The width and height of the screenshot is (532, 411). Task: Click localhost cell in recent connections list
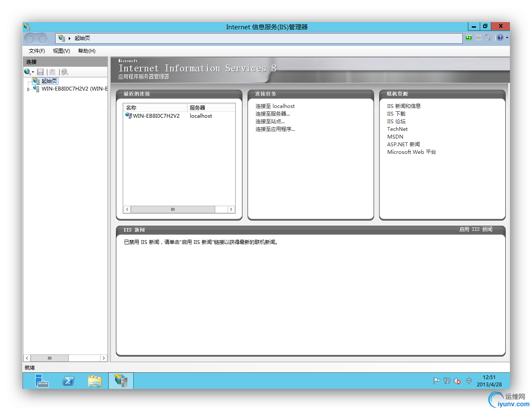pyautogui.click(x=201, y=116)
